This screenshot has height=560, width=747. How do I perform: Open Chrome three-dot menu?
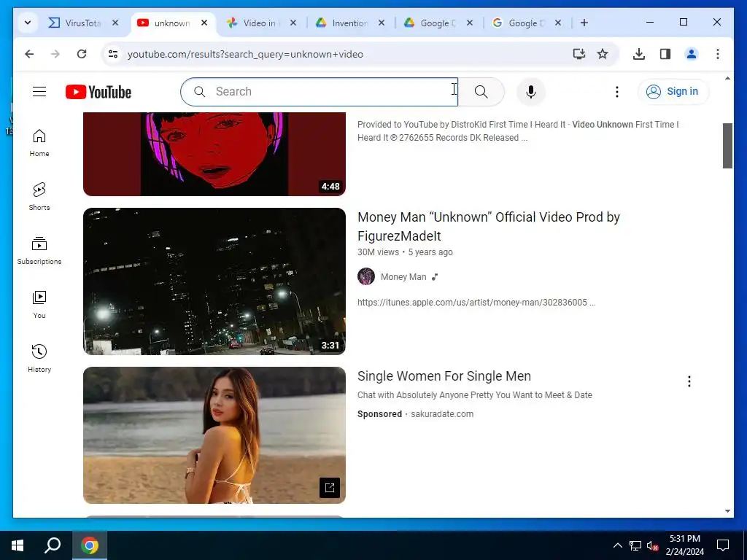718,54
